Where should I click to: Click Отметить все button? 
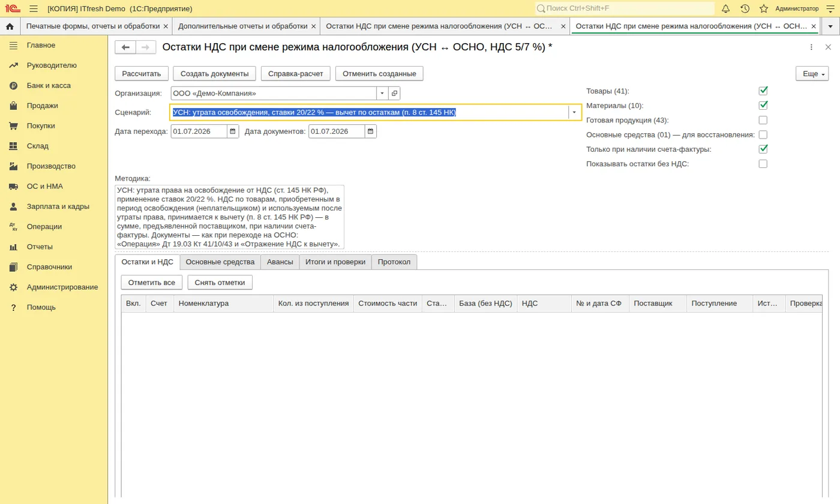click(152, 282)
